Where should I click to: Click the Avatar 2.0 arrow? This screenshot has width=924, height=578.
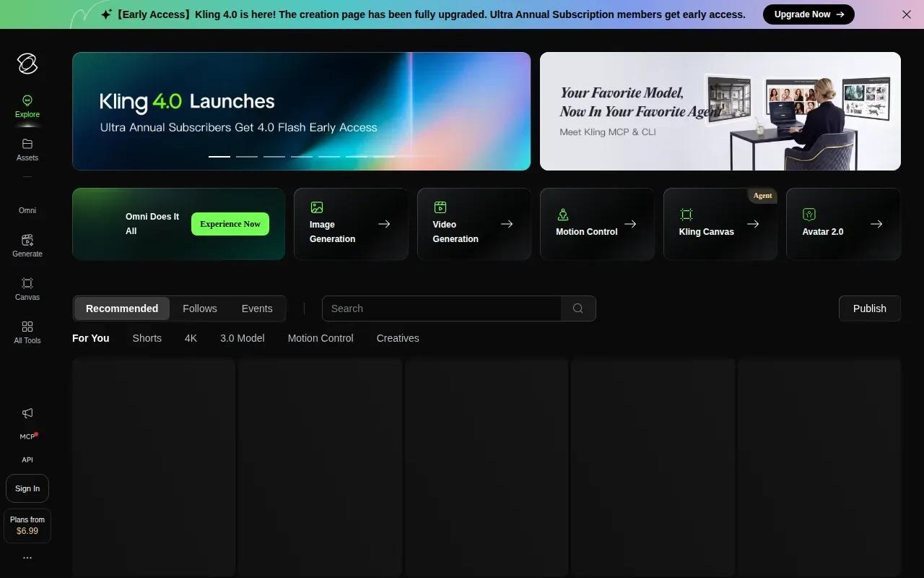tap(876, 224)
